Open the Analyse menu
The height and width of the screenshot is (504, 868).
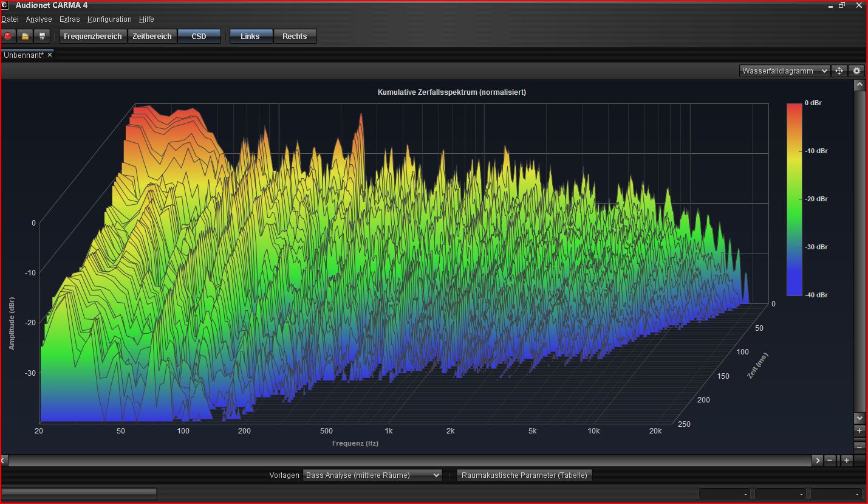click(39, 19)
